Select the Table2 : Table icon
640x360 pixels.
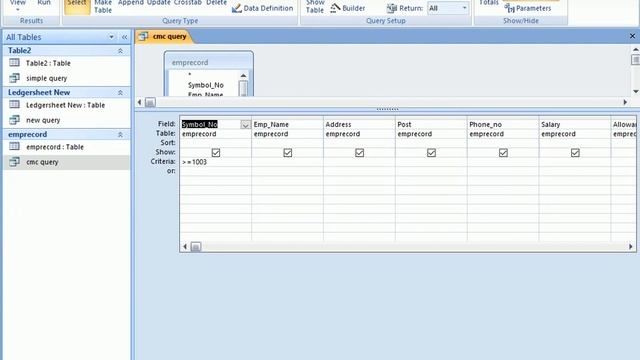pos(14,63)
